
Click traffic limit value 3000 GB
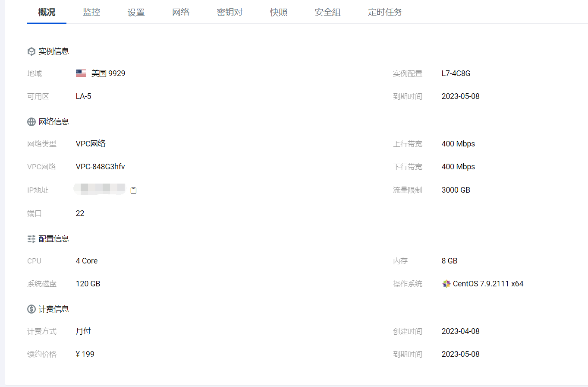456,190
